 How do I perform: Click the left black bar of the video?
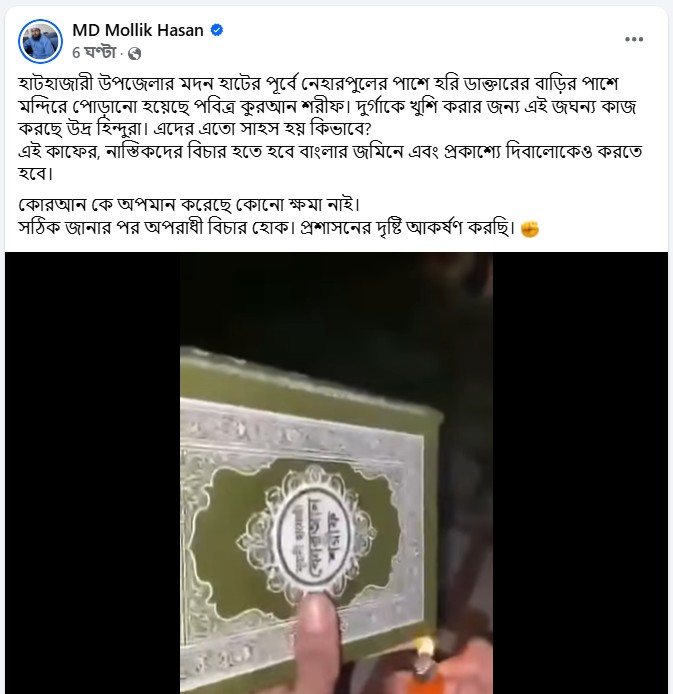[x=92, y=473]
